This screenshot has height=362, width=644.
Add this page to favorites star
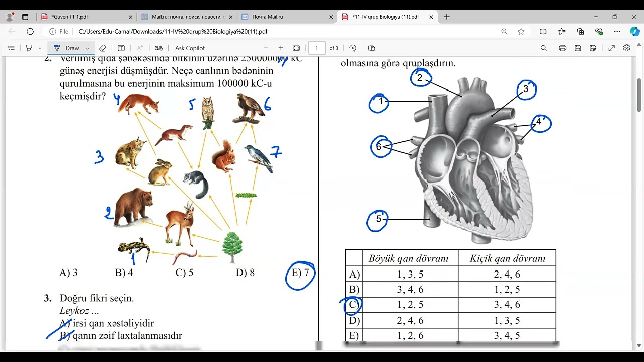pos(521,31)
